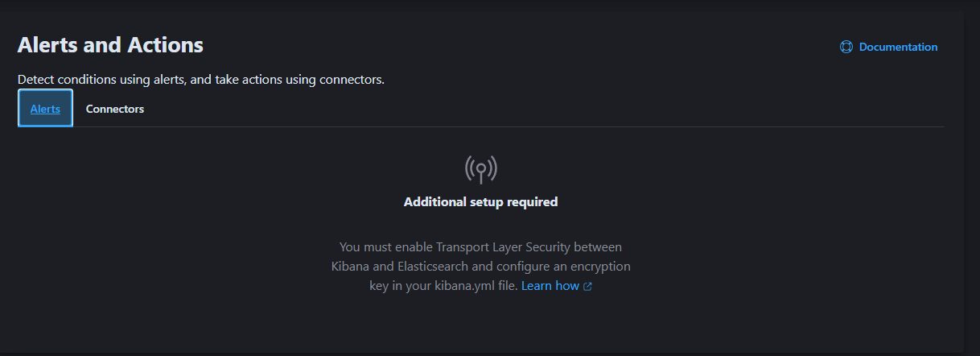Open the Documentation link

coord(898,47)
